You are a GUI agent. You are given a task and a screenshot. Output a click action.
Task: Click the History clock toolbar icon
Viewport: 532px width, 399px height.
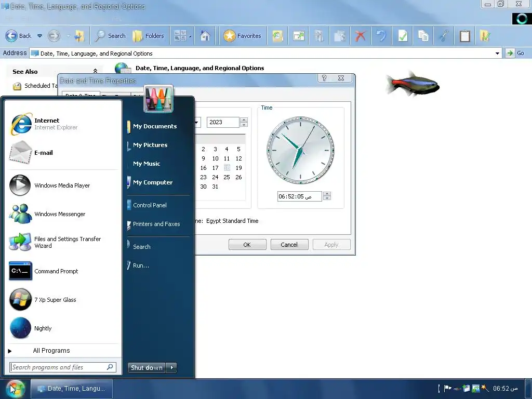pos(277,36)
